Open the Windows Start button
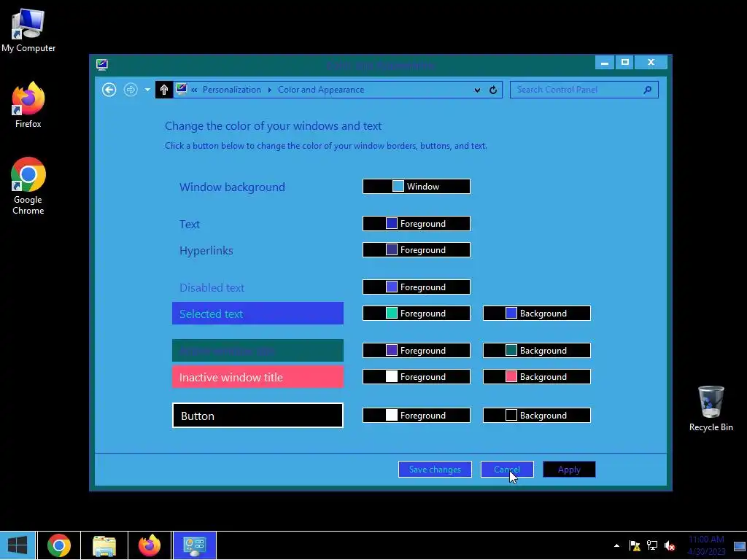This screenshot has width=747, height=560. point(18,545)
